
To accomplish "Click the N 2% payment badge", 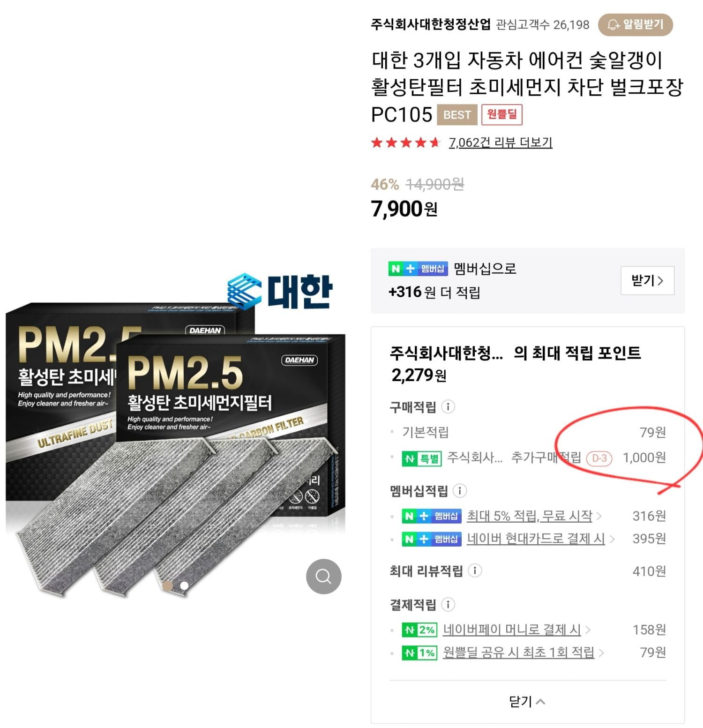I will tap(419, 630).
